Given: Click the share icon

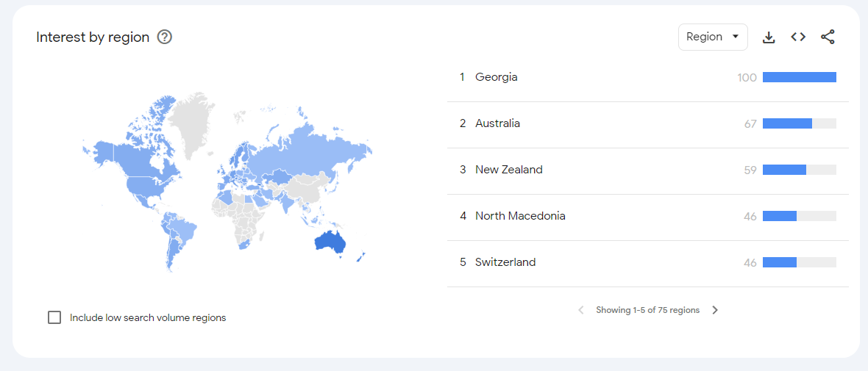Looking at the screenshot, I should [828, 37].
